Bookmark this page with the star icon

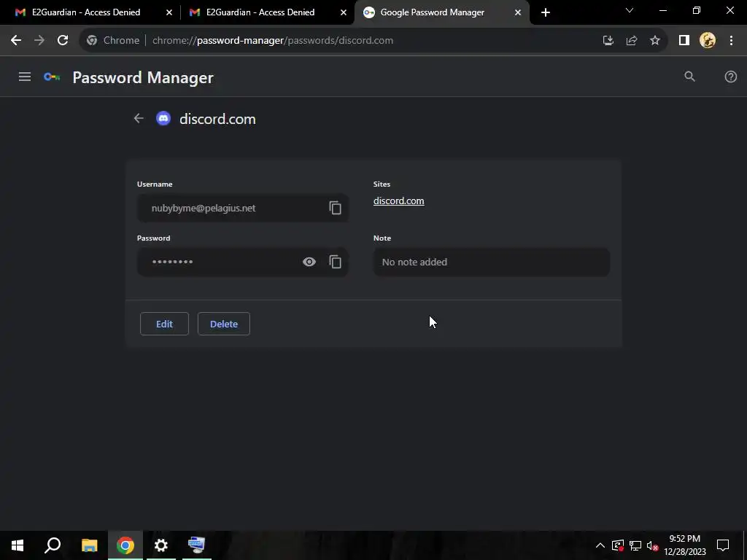(655, 41)
